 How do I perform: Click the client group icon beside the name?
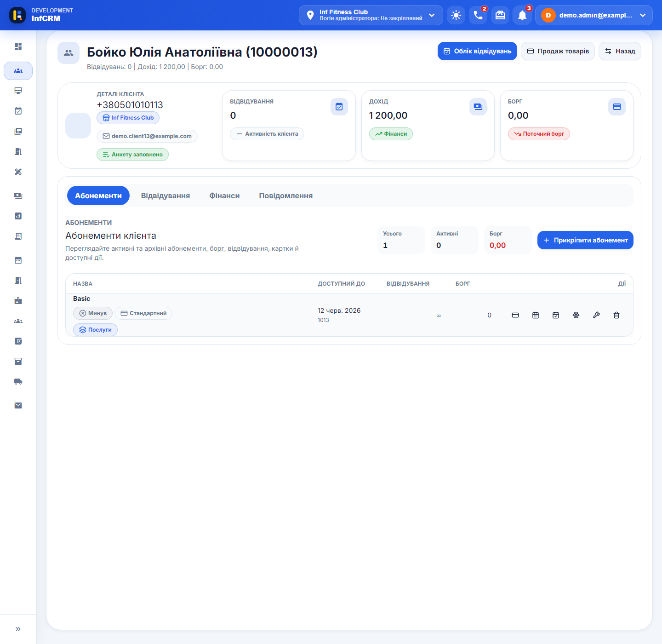tap(68, 53)
